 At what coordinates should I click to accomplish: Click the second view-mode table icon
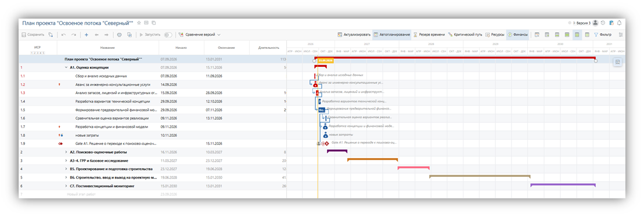point(546,35)
